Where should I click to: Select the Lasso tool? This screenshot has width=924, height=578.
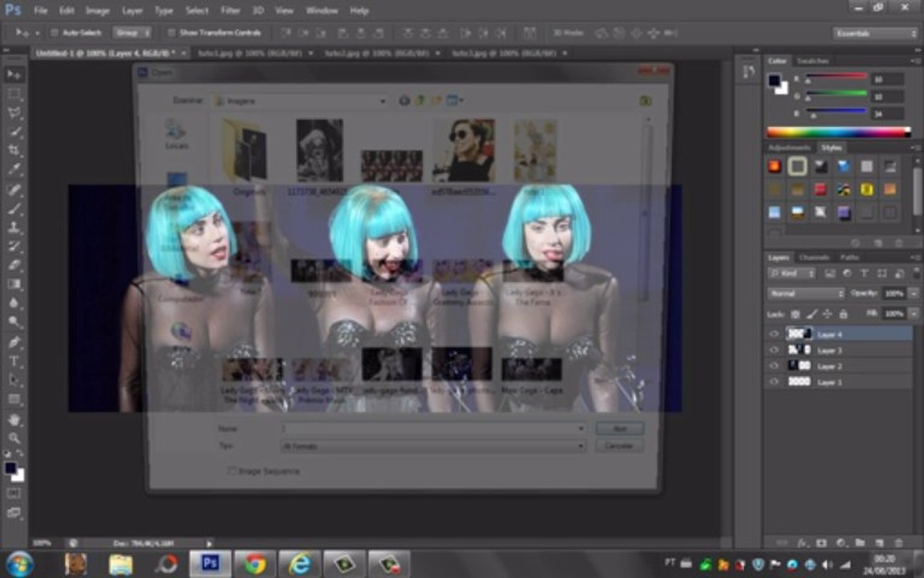(x=14, y=112)
